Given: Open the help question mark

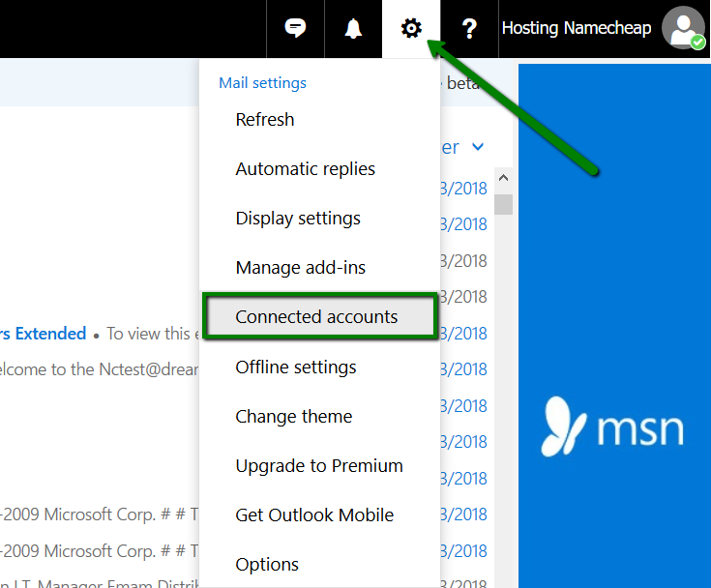Looking at the screenshot, I should pyautogui.click(x=469, y=29).
